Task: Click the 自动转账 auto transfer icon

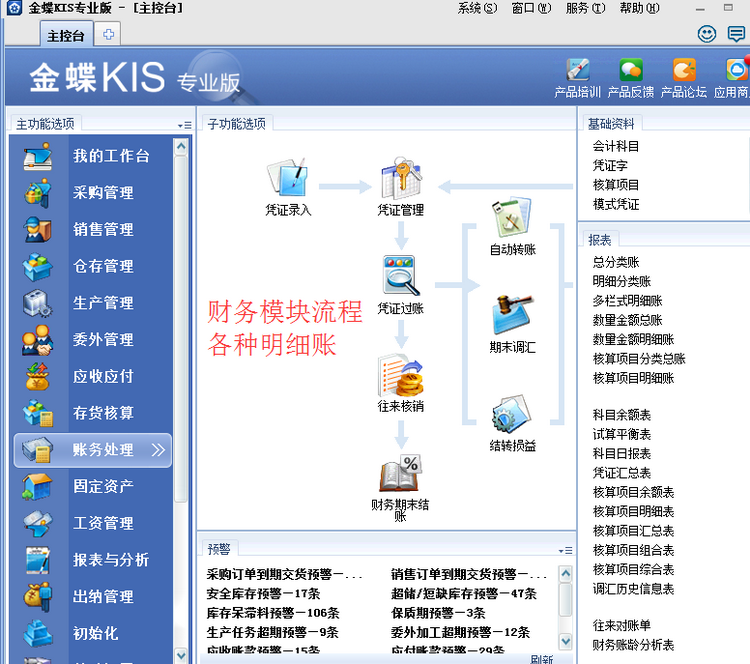Action: pyautogui.click(x=512, y=218)
